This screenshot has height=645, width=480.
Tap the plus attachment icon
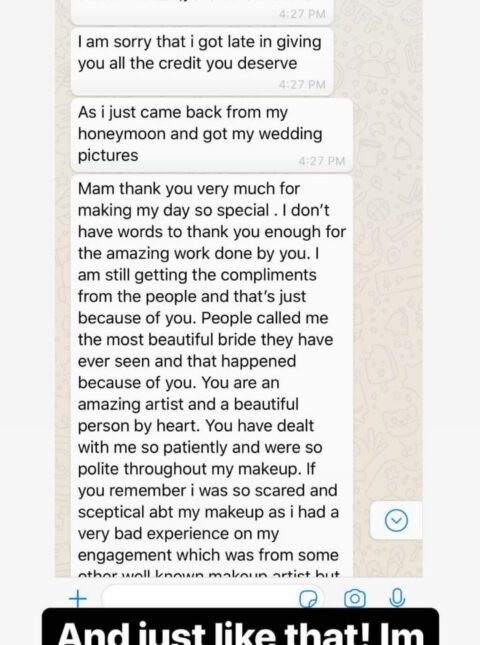(x=78, y=599)
